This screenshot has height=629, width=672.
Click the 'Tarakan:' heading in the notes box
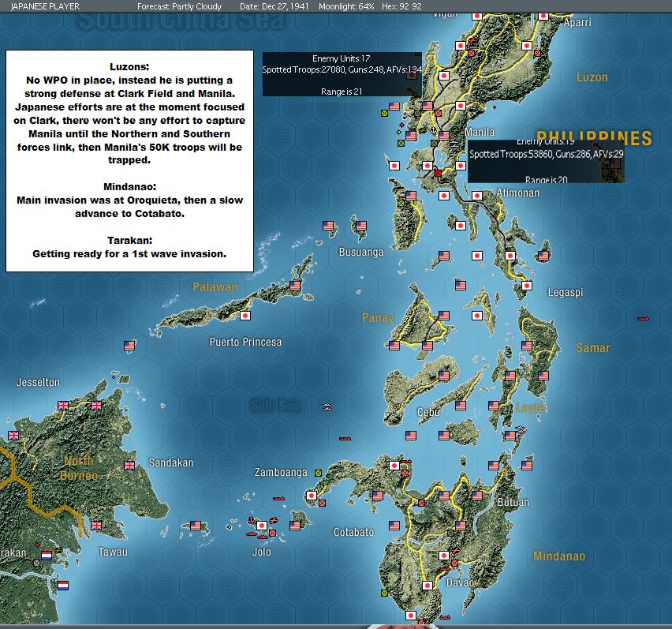tap(130, 241)
